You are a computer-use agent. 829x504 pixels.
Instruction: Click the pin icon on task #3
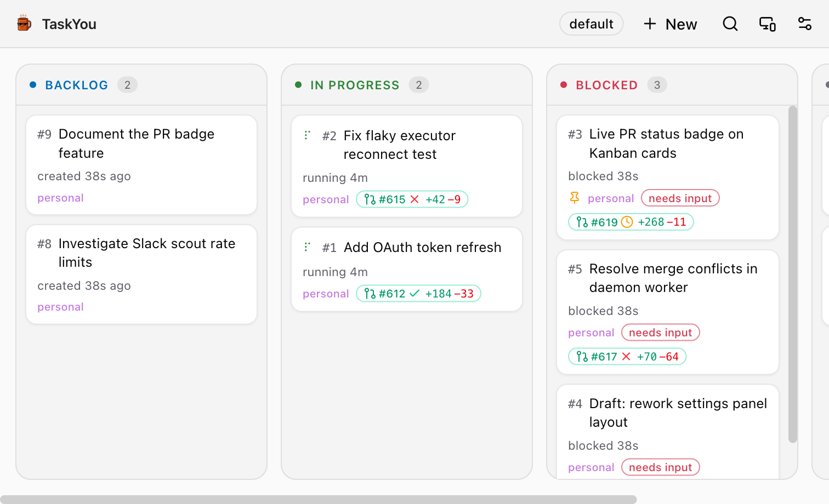575,198
